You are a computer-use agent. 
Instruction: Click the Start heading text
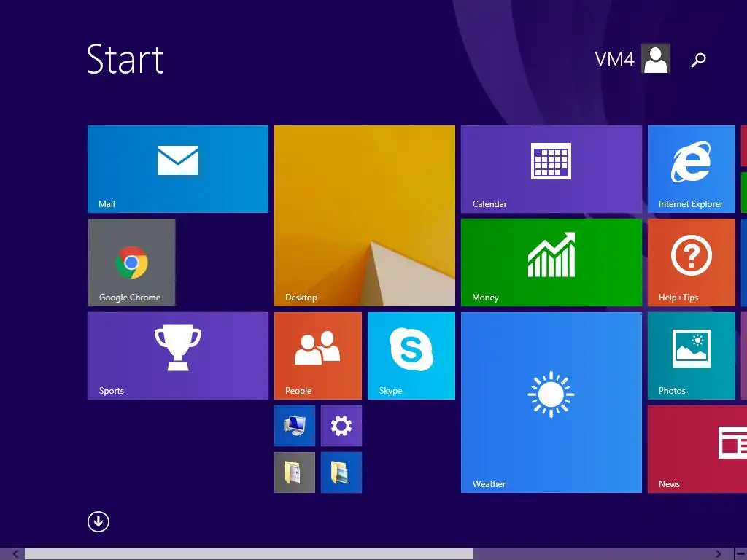[125, 60]
